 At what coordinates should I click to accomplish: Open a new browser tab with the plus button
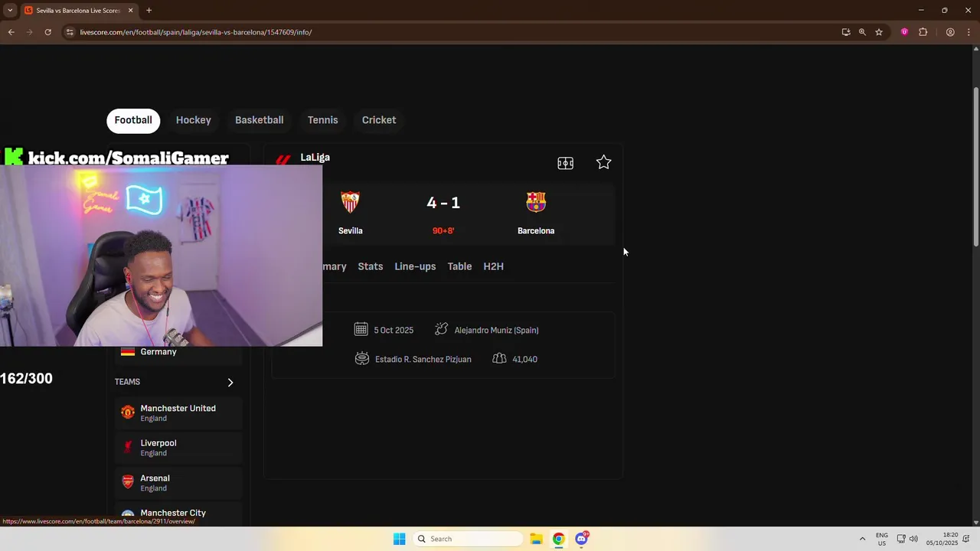pos(149,10)
